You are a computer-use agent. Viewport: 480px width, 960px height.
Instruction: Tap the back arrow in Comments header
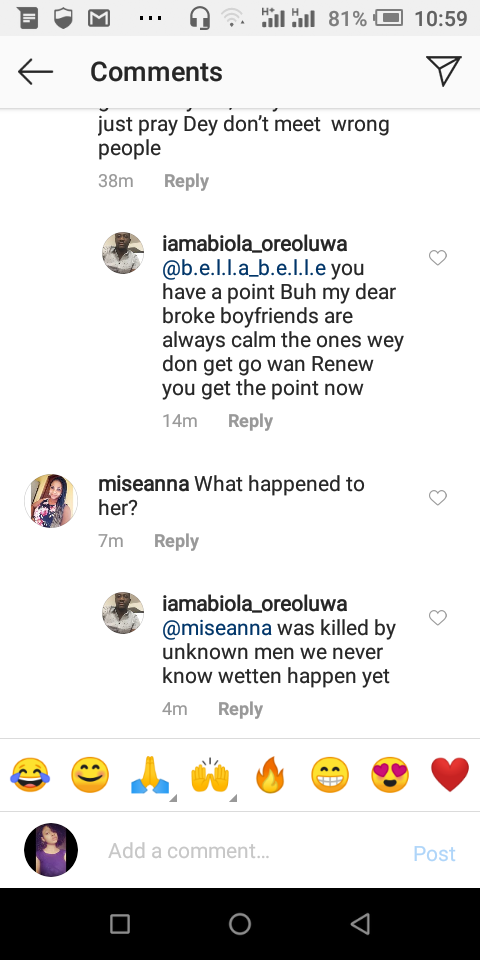click(x=35, y=72)
